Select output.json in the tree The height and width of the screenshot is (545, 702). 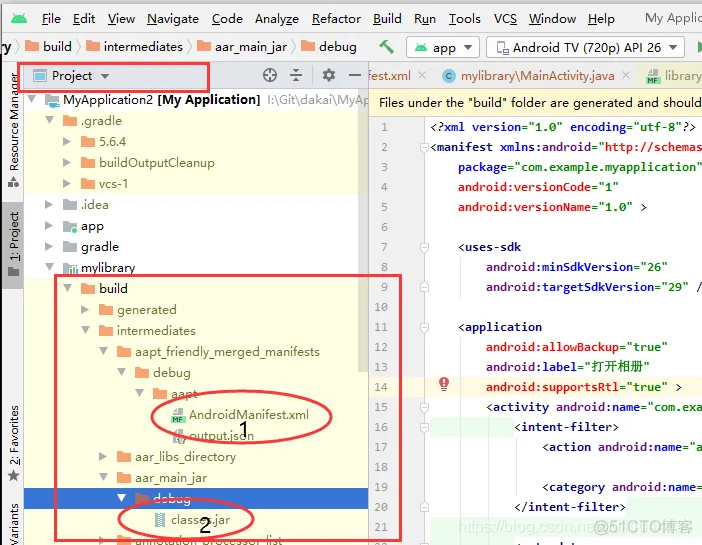[214, 436]
